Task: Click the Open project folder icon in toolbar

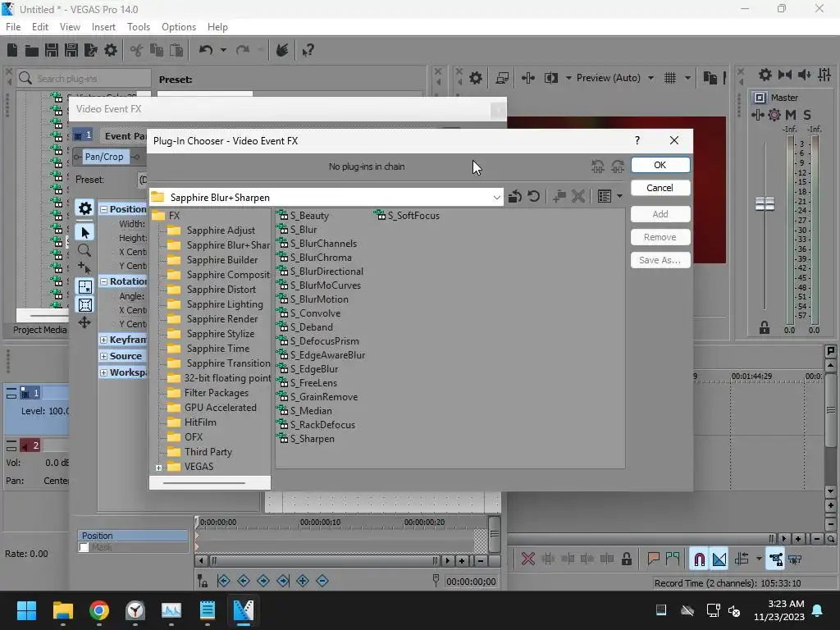Action: (x=32, y=50)
